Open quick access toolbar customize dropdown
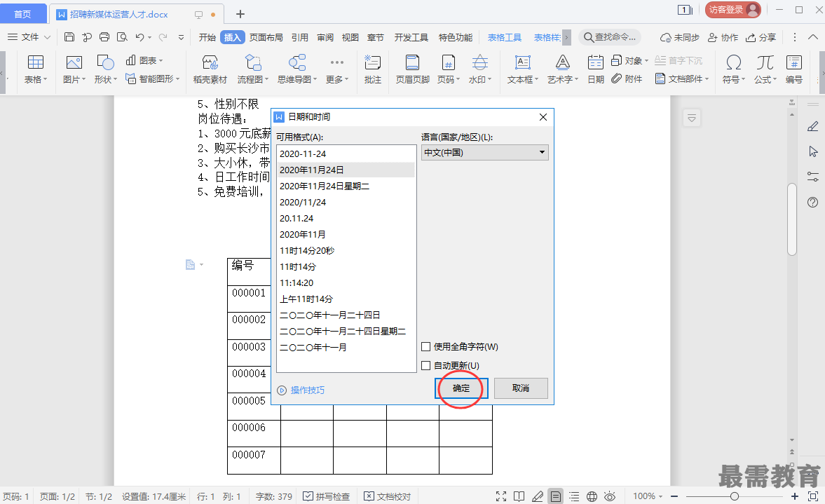The height and width of the screenshot is (504, 825). [x=181, y=37]
